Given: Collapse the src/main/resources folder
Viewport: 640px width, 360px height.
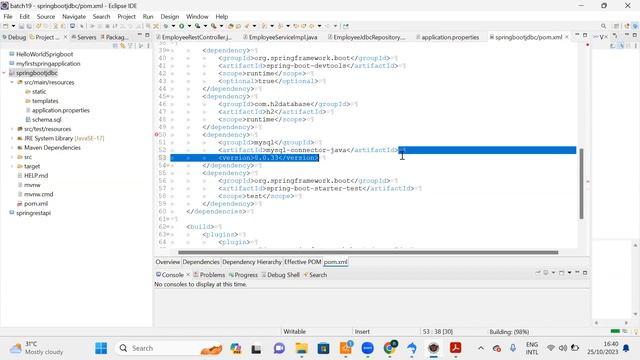Looking at the screenshot, I should pyautogui.click(x=12, y=82).
